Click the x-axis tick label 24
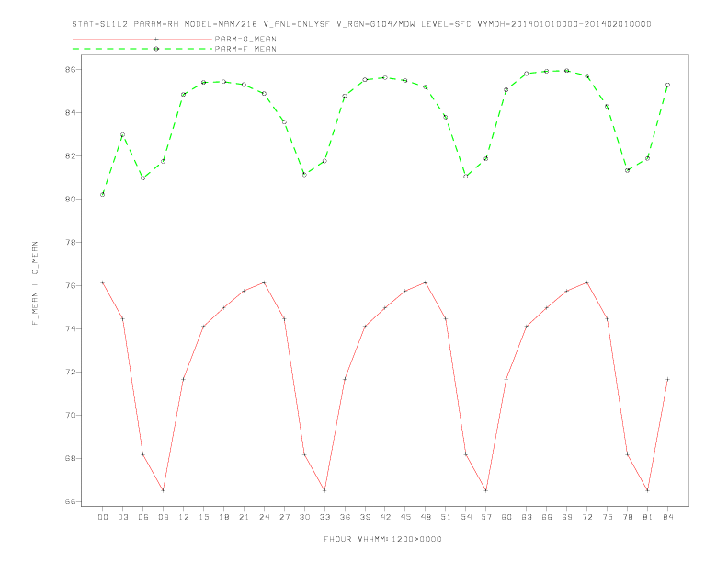 click(x=264, y=517)
